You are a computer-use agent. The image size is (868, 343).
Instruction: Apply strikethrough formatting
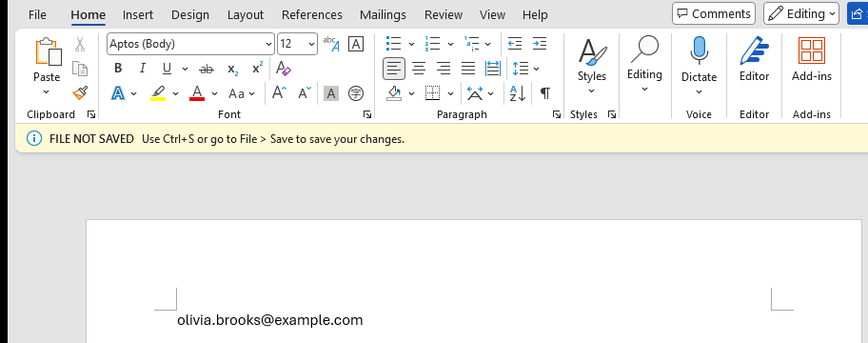[207, 69]
